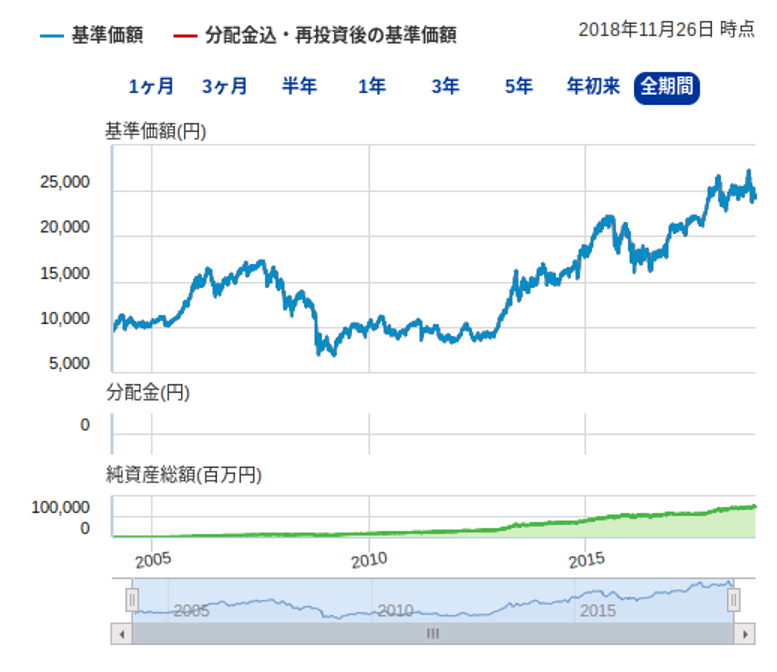Click the left range handle on the navigator
Viewport: 777px width, 672px height.
point(131,599)
